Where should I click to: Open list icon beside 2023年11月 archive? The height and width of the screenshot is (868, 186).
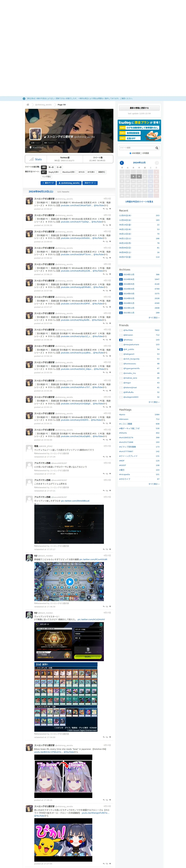pos(121,313)
